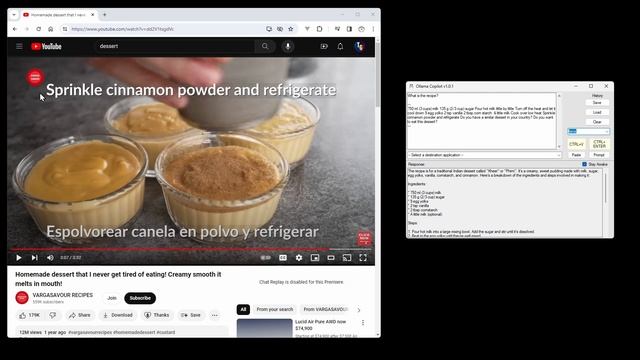Open video player settings gear
This screenshot has width=640, height=360.
pos(299,258)
